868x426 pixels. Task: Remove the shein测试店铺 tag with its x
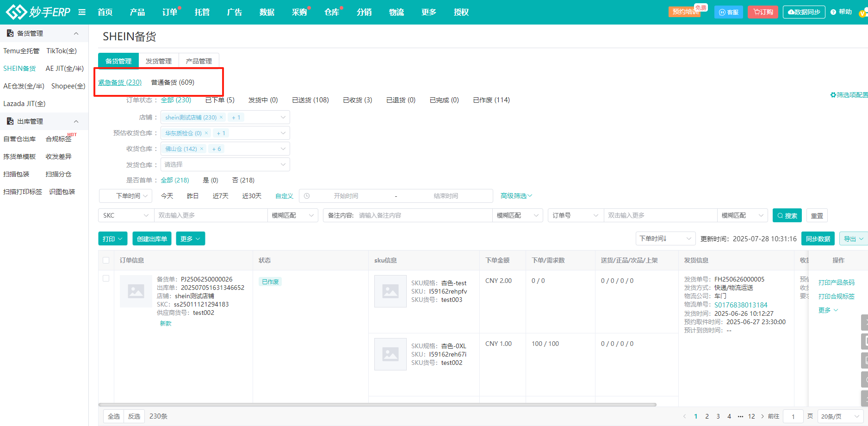(221, 117)
